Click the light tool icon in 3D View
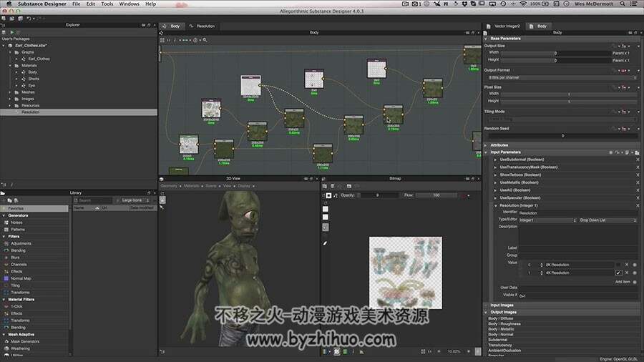644x362 pixels. [x=162, y=207]
